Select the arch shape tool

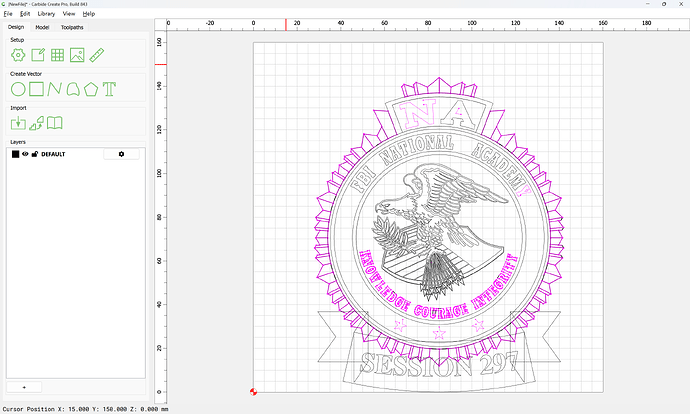point(73,89)
